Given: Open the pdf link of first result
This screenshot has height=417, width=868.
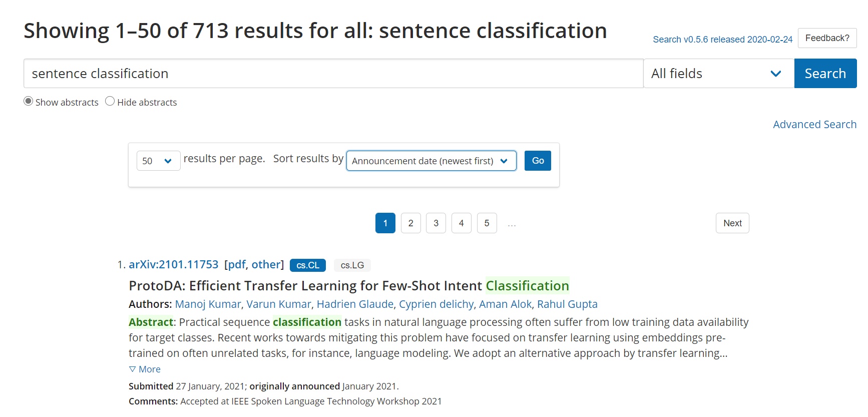Looking at the screenshot, I should click(237, 264).
